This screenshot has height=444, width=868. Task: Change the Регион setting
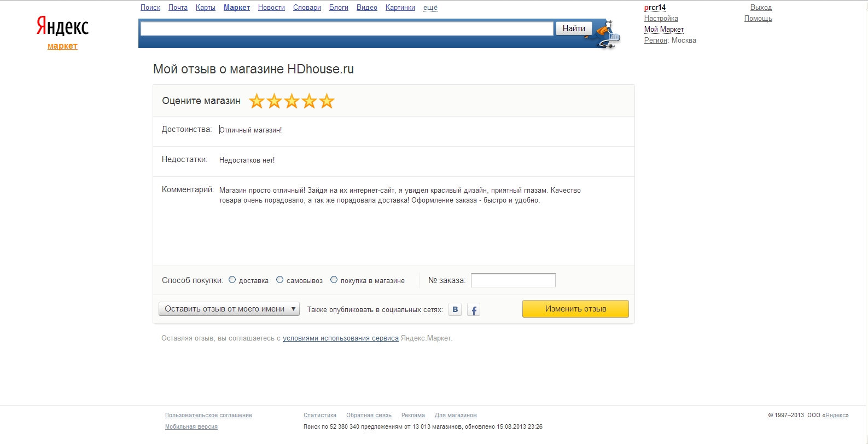[x=655, y=41]
